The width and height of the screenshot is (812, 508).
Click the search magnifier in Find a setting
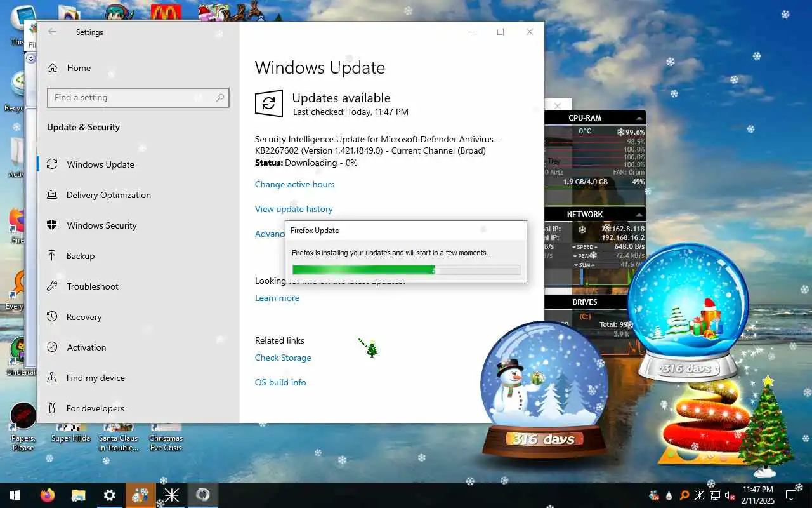point(220,97)
